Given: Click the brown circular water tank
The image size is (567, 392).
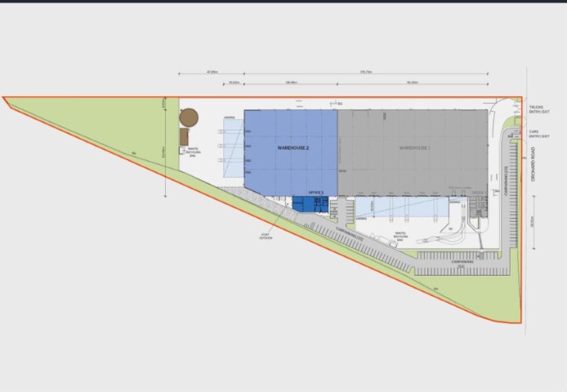Looking at the screenshot, I should click(190, 117).
